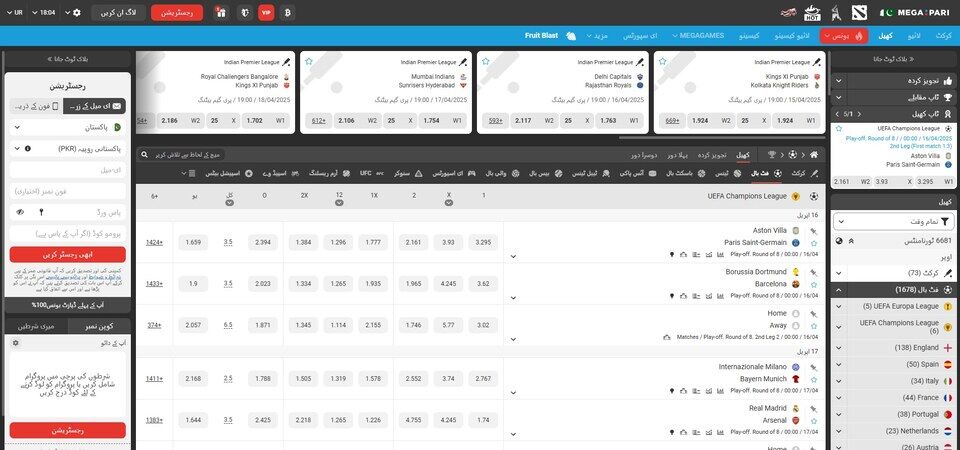Image resolution: width=960 pixels, height=450 pixels.
Task: Collapse the right sidebar block
Action: [893, 59]
